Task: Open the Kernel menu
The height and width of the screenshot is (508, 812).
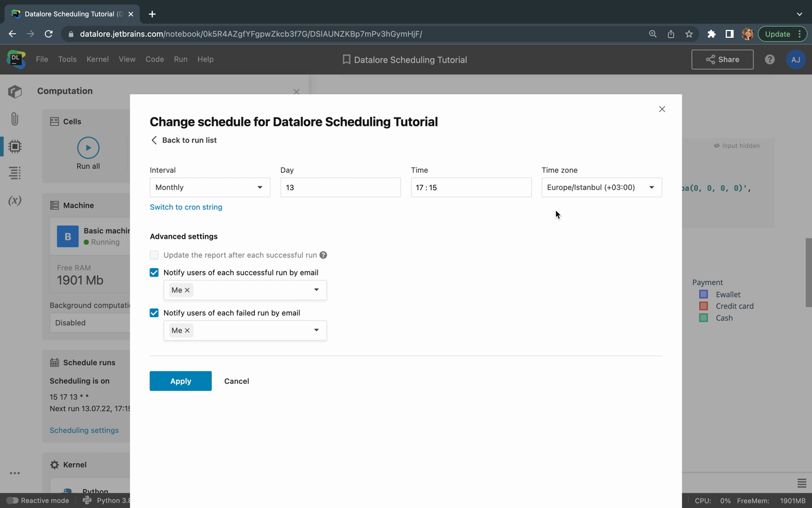Action: pyautogui.click(x=97, y=59)
